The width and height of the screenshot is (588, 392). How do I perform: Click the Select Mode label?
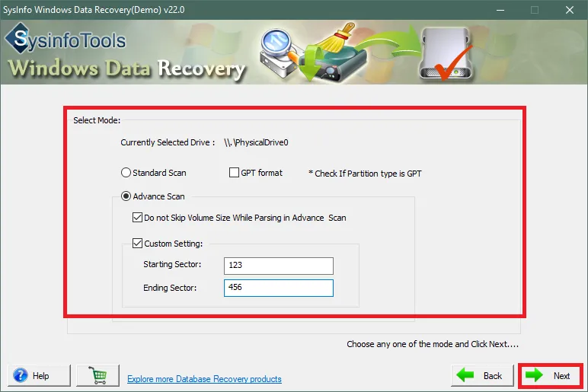pyautogui.click(x=97, y=120)
